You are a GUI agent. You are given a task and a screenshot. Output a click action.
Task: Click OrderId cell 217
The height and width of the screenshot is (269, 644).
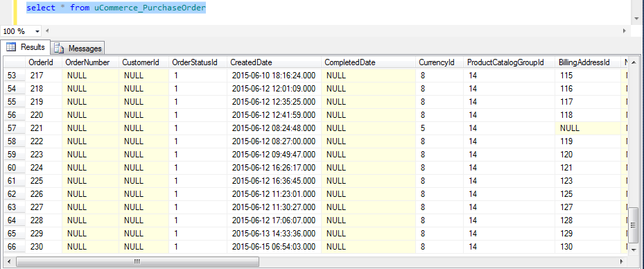(x=44, y=76)
